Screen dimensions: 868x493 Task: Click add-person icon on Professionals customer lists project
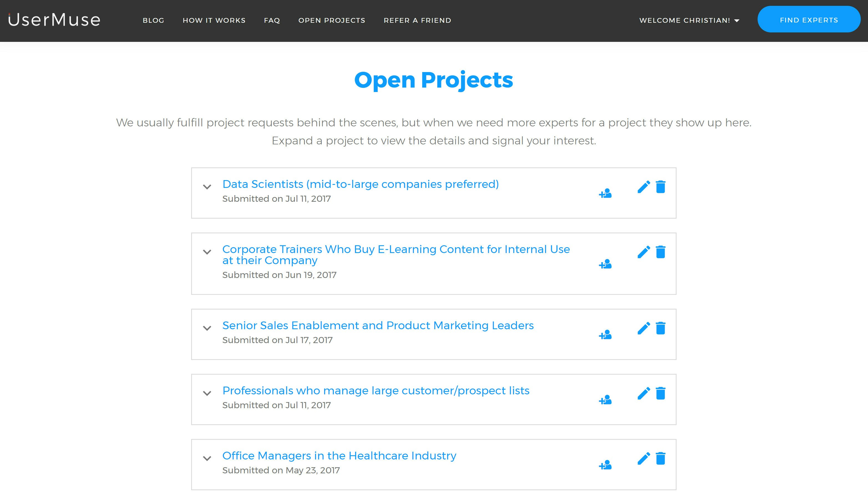pyautogui.click(x=605, y=400)
